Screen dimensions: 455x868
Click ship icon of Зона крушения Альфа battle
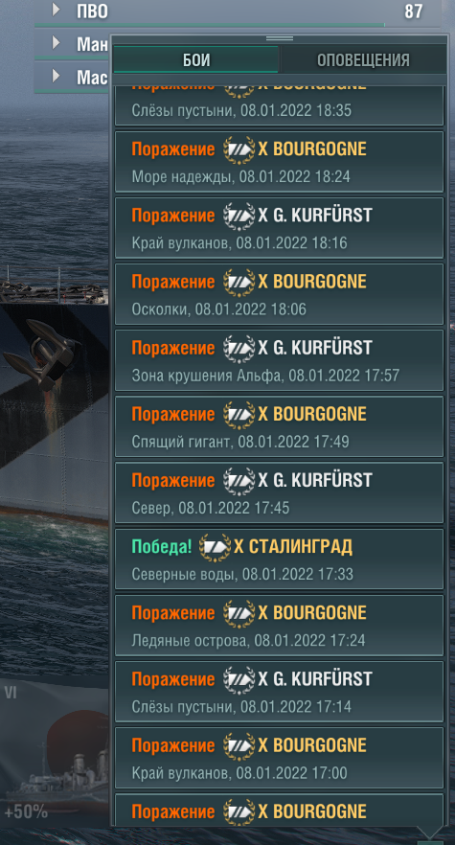coord(239,348)
